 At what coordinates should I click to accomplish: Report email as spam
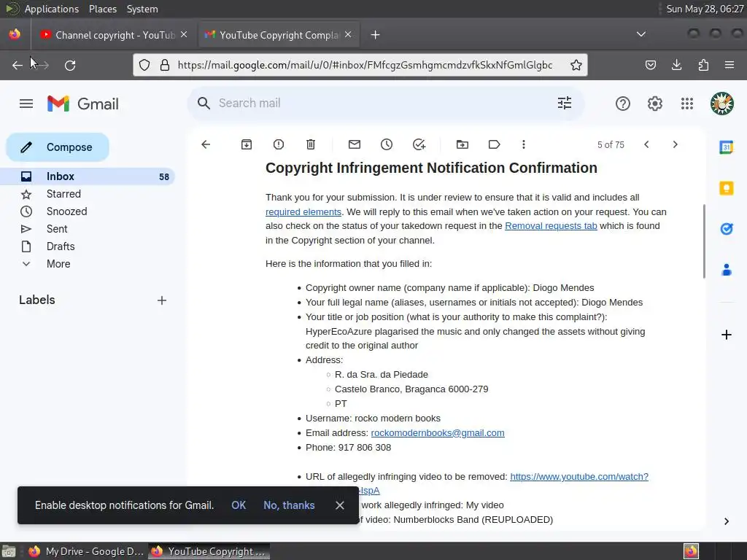pos(279,144)
